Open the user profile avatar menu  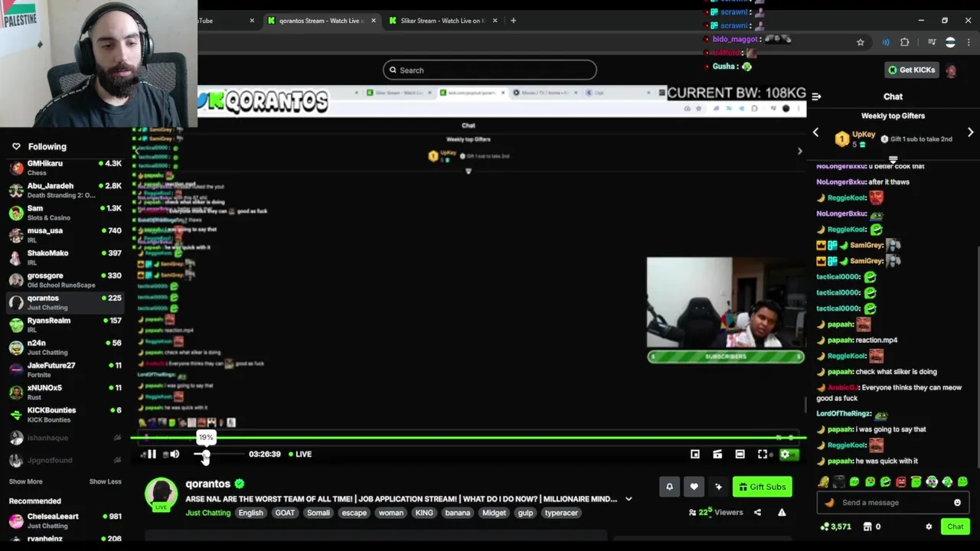(x=951, y=70)
